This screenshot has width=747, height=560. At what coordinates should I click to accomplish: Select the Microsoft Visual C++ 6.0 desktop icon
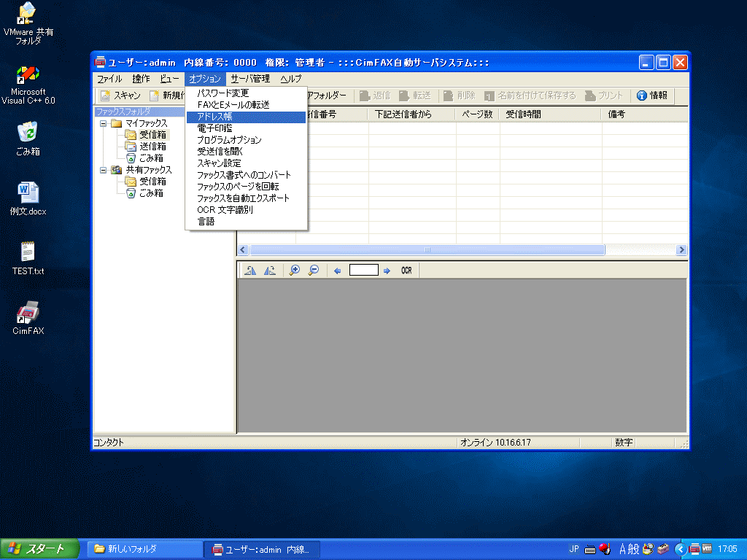(28, 85)
